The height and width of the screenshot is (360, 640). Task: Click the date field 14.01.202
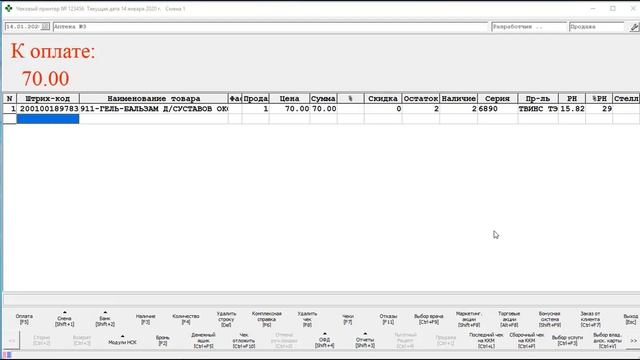click(23, 27)
